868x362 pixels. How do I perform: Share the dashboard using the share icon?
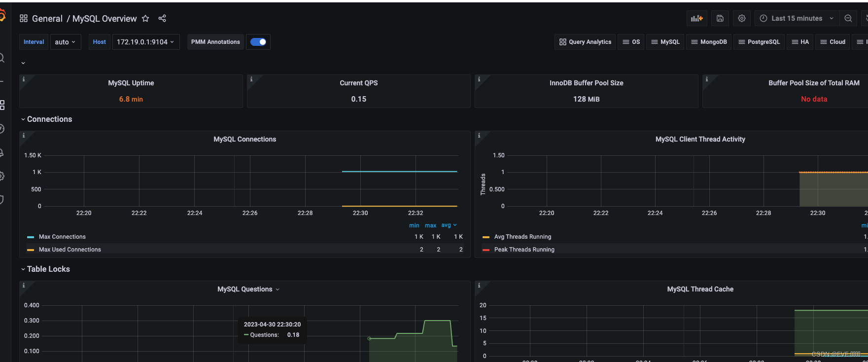(x=162, y=18)
